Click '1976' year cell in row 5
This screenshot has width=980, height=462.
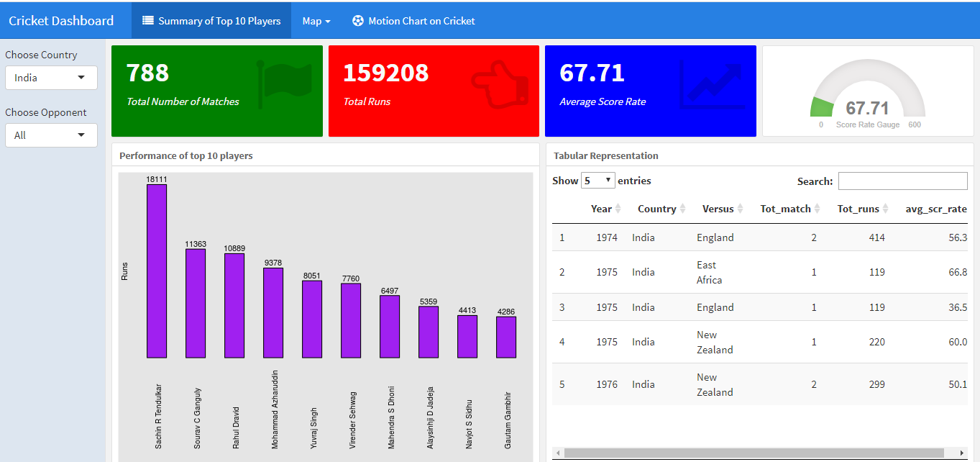607,384
